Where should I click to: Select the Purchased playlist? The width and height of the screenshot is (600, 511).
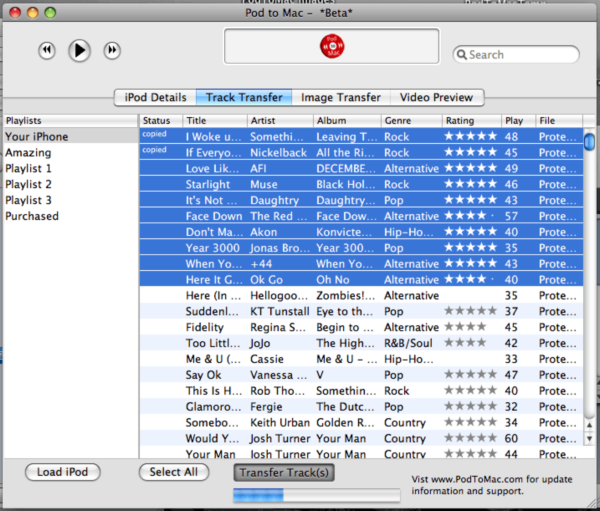(71, 216)
